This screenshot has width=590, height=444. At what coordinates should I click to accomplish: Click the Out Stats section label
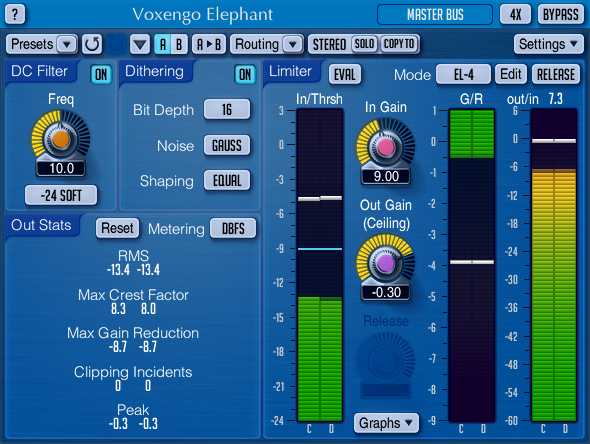pos(41,225)
